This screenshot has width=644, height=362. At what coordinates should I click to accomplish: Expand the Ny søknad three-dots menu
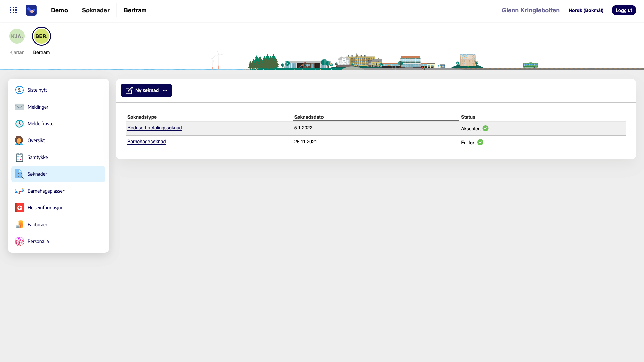(165, 90)
